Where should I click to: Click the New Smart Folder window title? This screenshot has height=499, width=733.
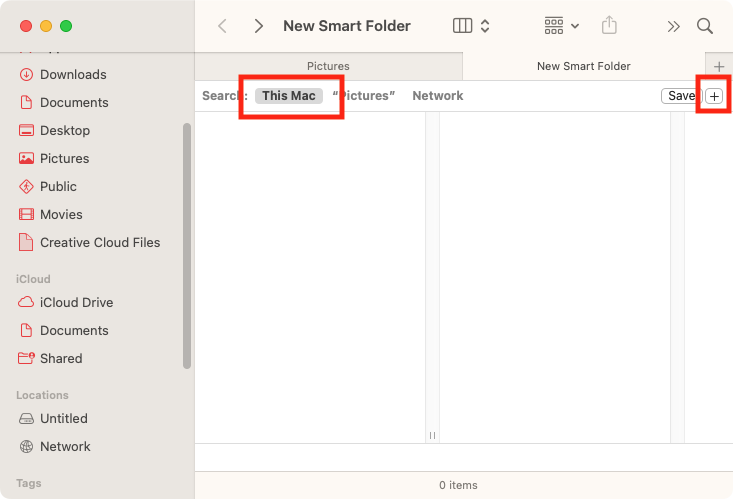click(x=347, y=26)
